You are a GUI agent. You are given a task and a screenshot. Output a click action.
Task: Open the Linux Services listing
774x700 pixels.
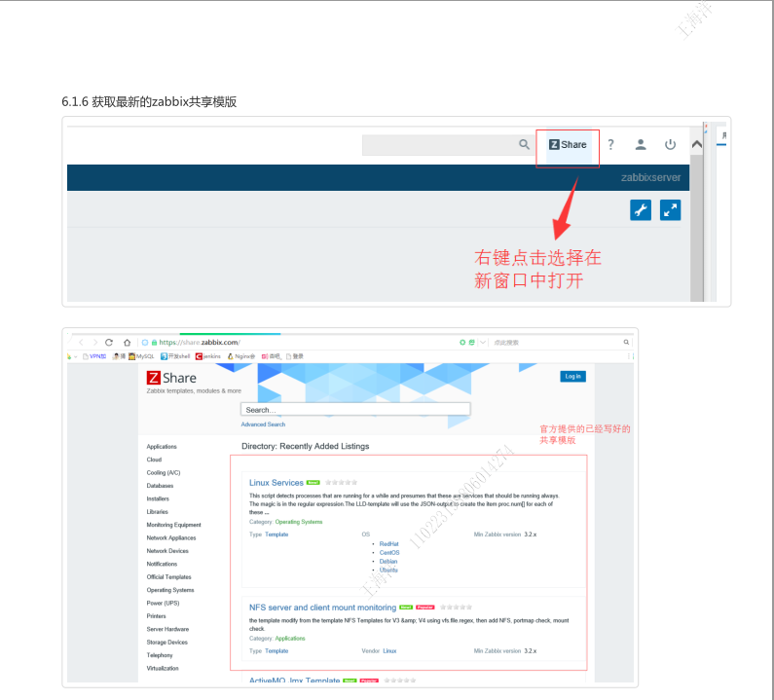(276, 483)
